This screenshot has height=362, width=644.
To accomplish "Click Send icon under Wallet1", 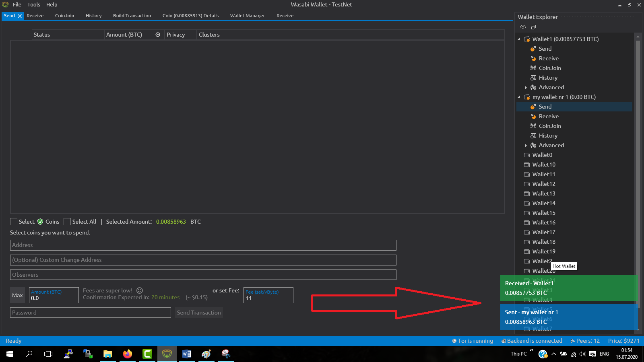I will tap(533, 49).
